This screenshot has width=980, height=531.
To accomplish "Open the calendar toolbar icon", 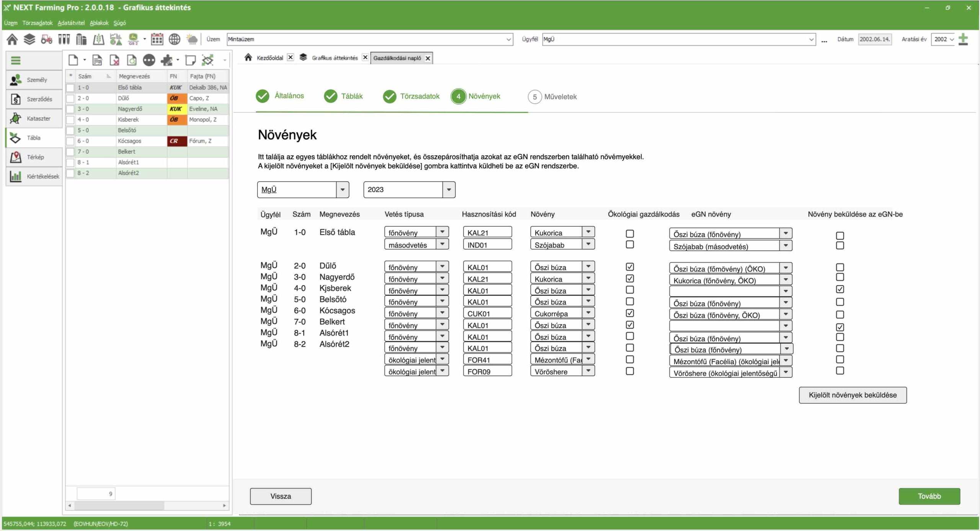I will coord(157,39).
